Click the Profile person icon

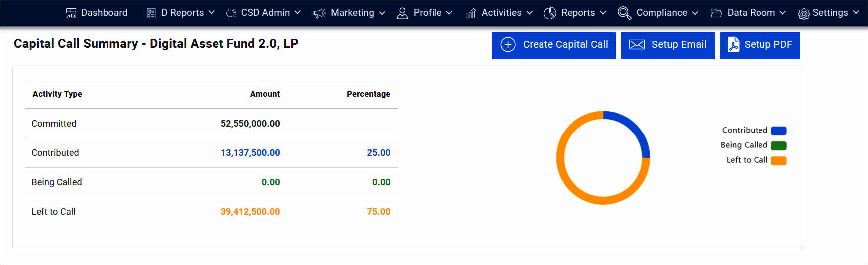click(402, 13)
